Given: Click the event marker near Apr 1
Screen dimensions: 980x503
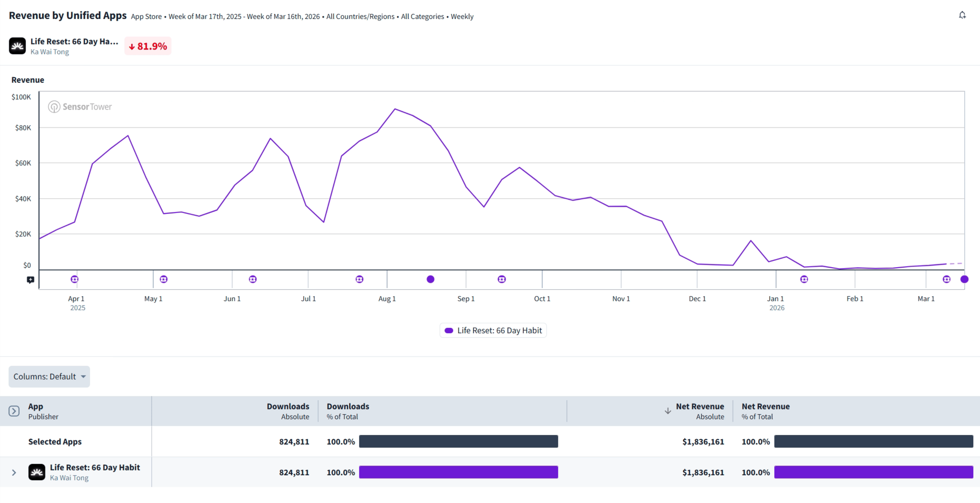Looking at the screenshot, I should [x=75, y=279].
